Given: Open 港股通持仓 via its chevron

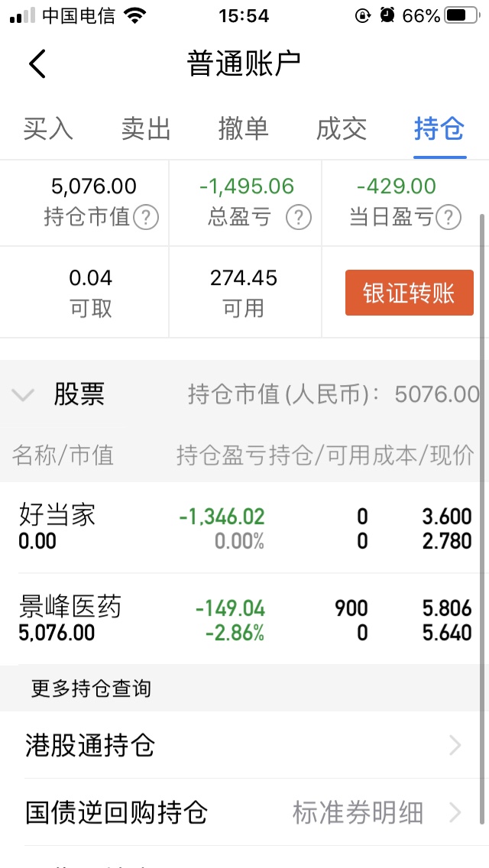Looking at the screenshot, I should pos(455,745).
